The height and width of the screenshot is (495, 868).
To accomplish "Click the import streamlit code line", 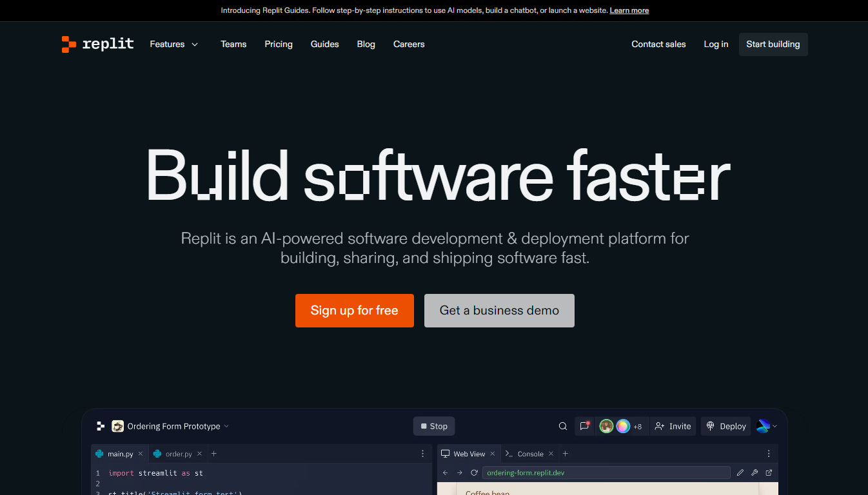I will click(x=155, y=473).
